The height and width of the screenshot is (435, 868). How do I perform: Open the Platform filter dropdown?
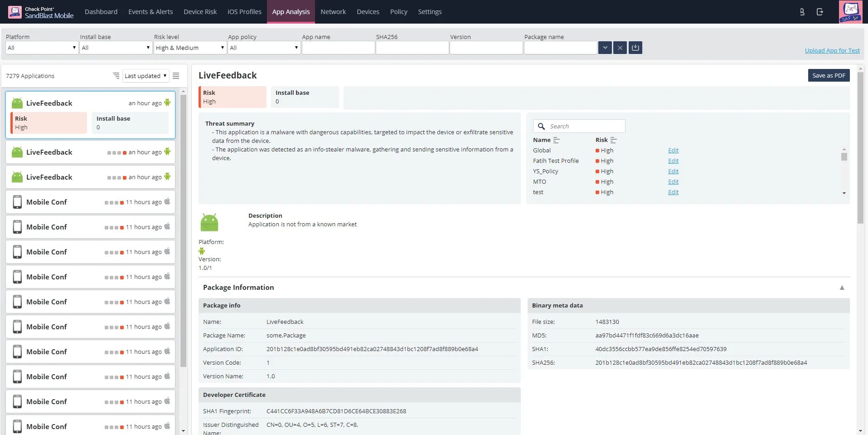[42, 48]
